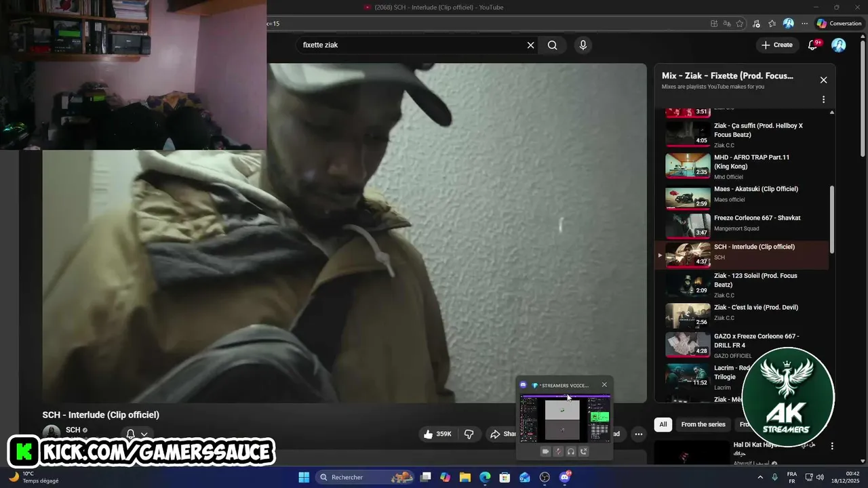The width and height of the screenshot is (868, 488).
Task: Click the Maes Akatsuki thumbnail
Action: [x=688, y=197]
